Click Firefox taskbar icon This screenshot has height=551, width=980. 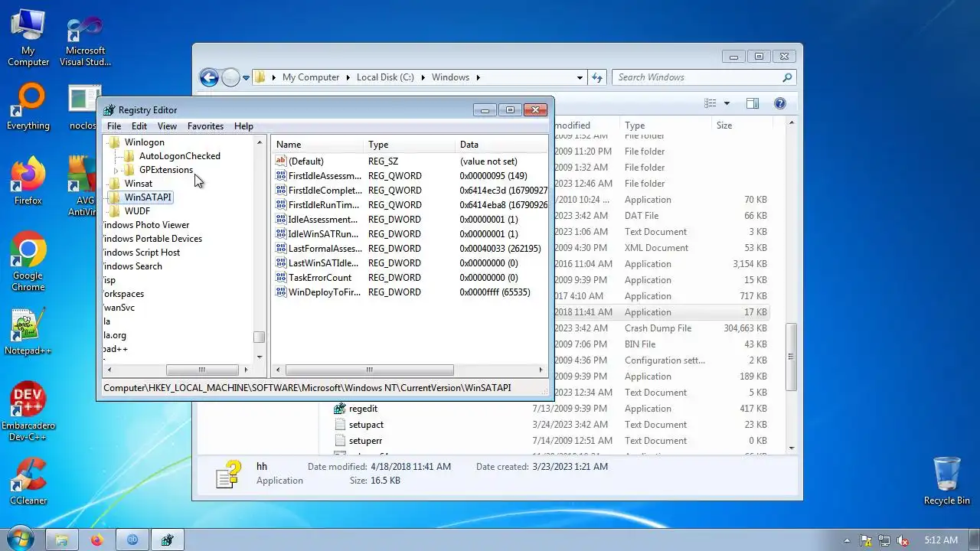click(x=96, y=540)
